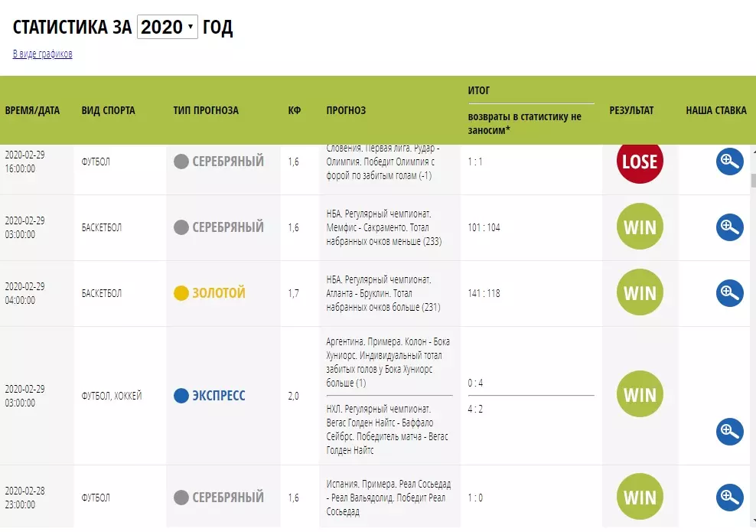Screen dimensions: 756x532
Task: Select the yellow Золотой forecast type
Action: click(210, 292)
